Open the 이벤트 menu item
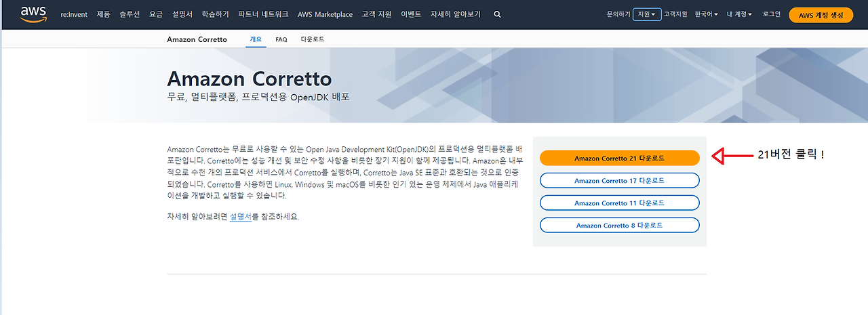The height and width of the screenshot is (315, 868). coord(411,14)
